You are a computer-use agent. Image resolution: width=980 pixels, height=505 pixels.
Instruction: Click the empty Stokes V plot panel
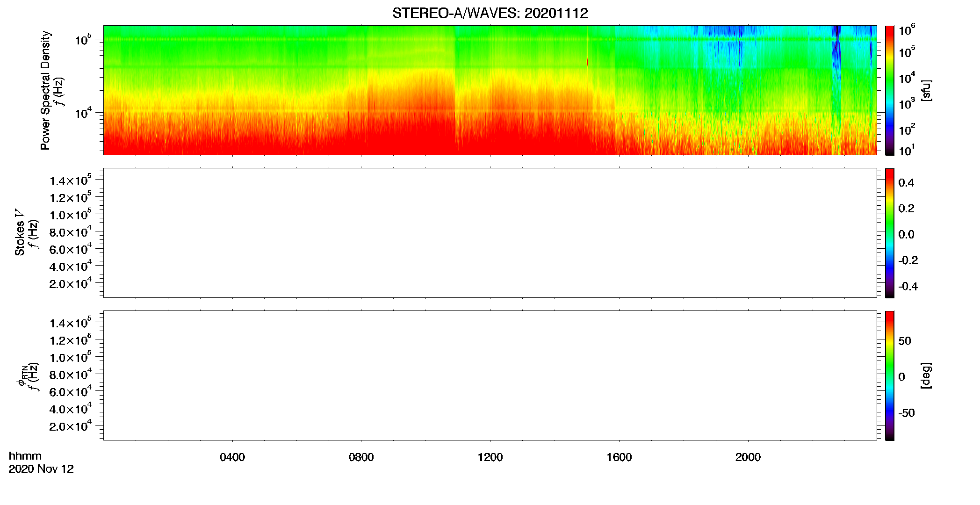coord(490,233)
